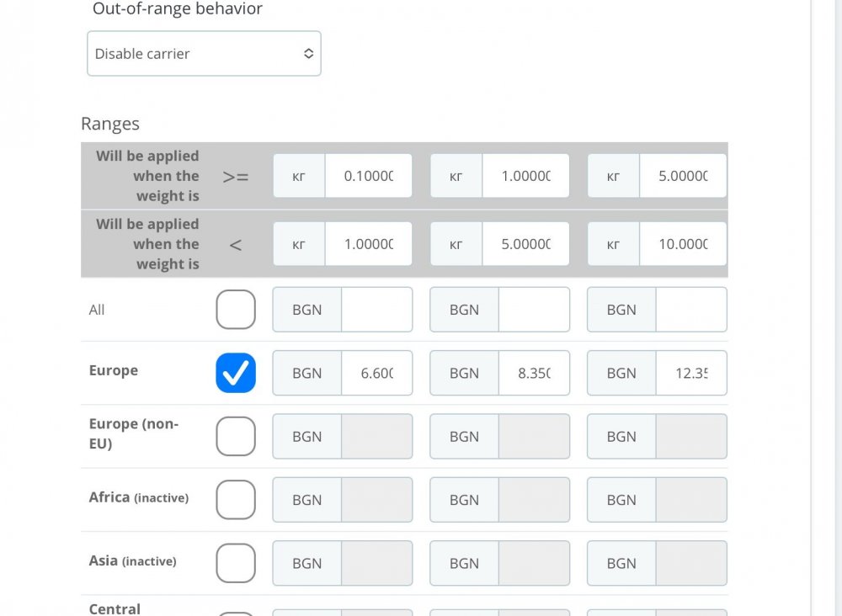Edit third range minimum weight 5.0000
Image resolution: width=842 pixels, height=616 pixels.
pos(682,176)
